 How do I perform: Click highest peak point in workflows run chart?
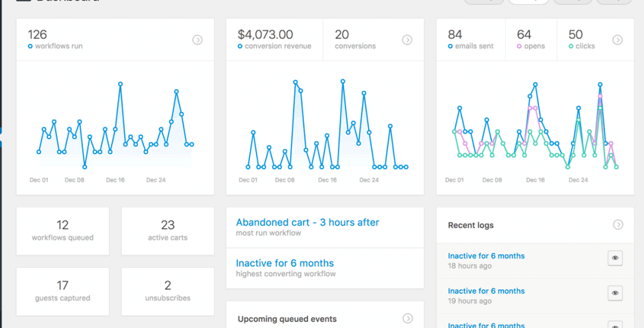coord(120,84)
